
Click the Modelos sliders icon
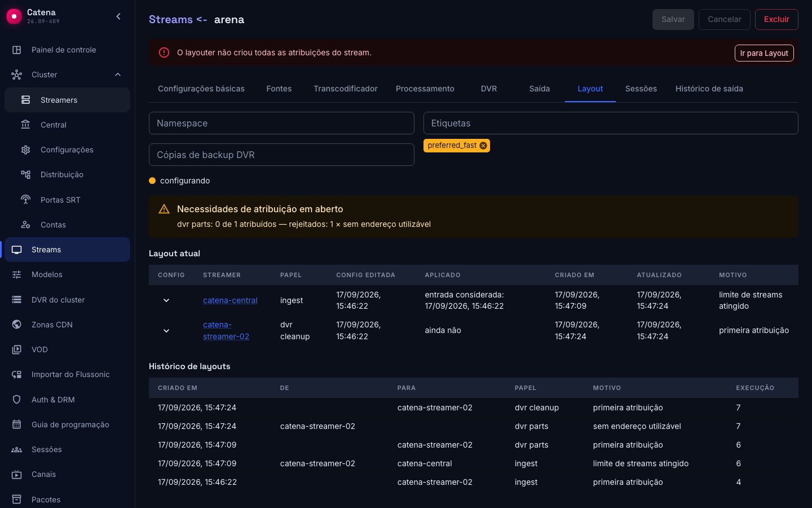17,274
